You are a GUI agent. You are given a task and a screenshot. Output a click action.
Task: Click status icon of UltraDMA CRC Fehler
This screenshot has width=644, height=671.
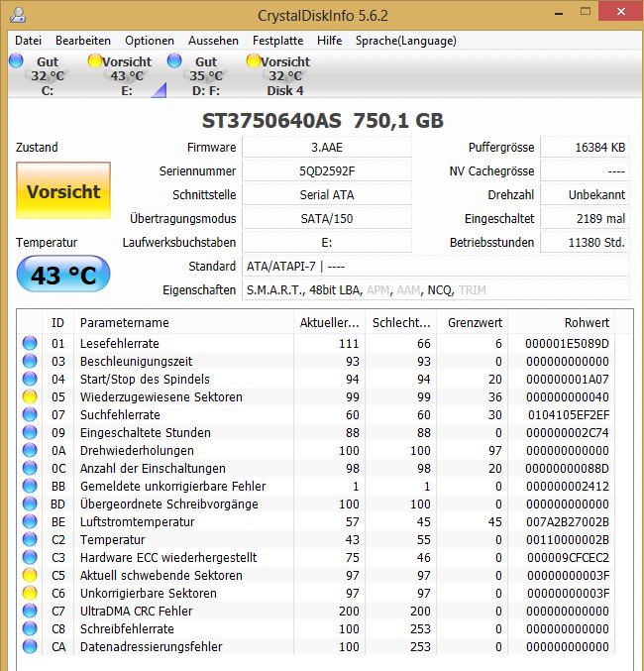point(30,611)
